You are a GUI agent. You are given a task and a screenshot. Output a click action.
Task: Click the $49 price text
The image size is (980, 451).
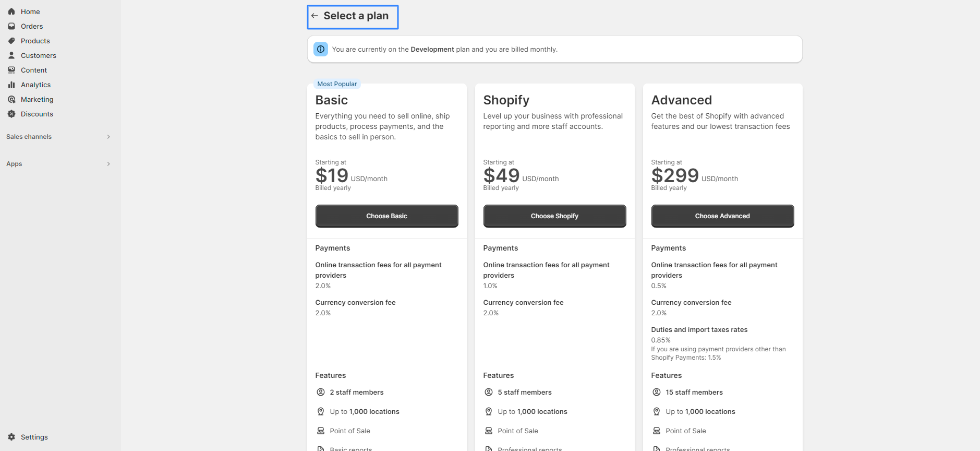tap(501, 175)
